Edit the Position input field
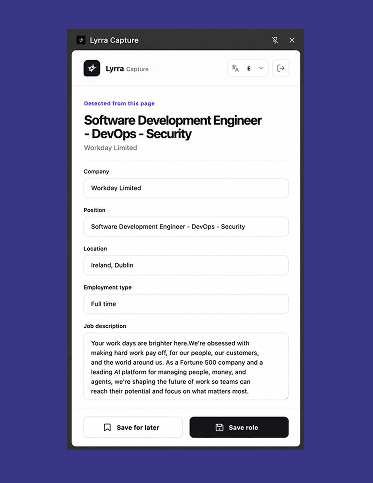Viewport: 373px width, 483px height. tap(186, 227)
